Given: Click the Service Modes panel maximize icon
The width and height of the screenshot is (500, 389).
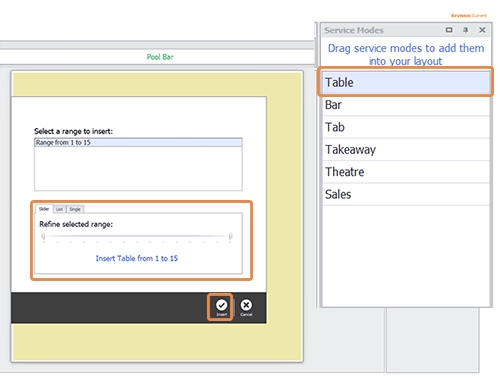Looking at the screenshot, I should coord(449,30).
